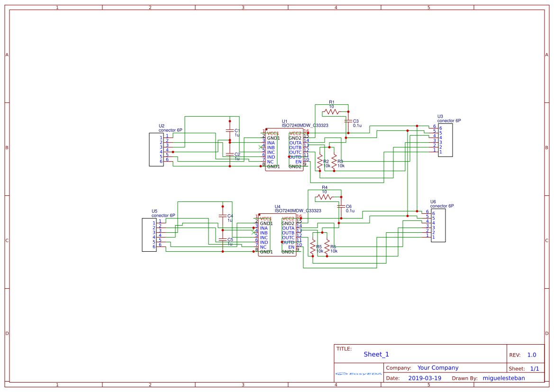Select connector U5 on the lower left
The width and height of the screenshot is (554, 392).
pyautogui.click(x=149, y=236)
